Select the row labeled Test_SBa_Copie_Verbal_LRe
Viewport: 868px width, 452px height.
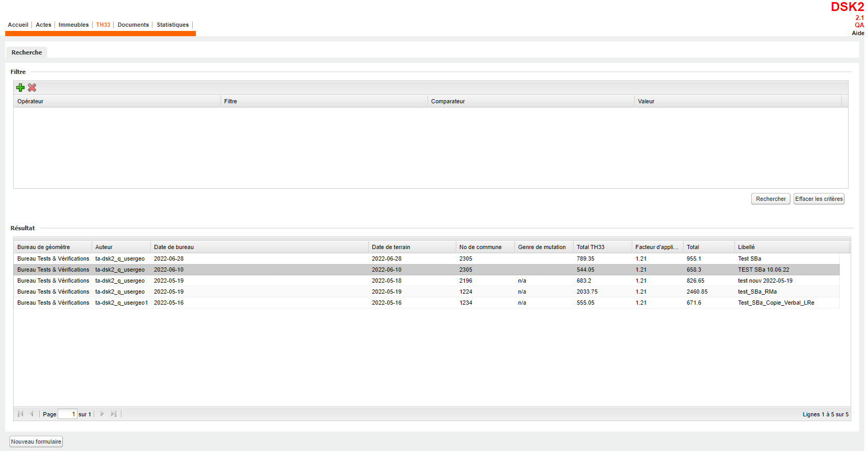[x=776, y=303]
